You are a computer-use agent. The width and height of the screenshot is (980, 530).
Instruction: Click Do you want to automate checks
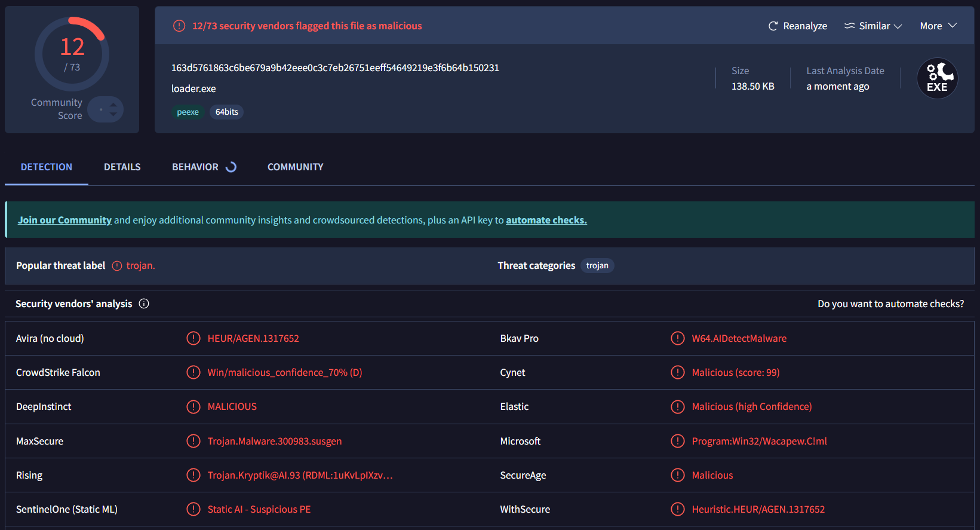point(890,304)
